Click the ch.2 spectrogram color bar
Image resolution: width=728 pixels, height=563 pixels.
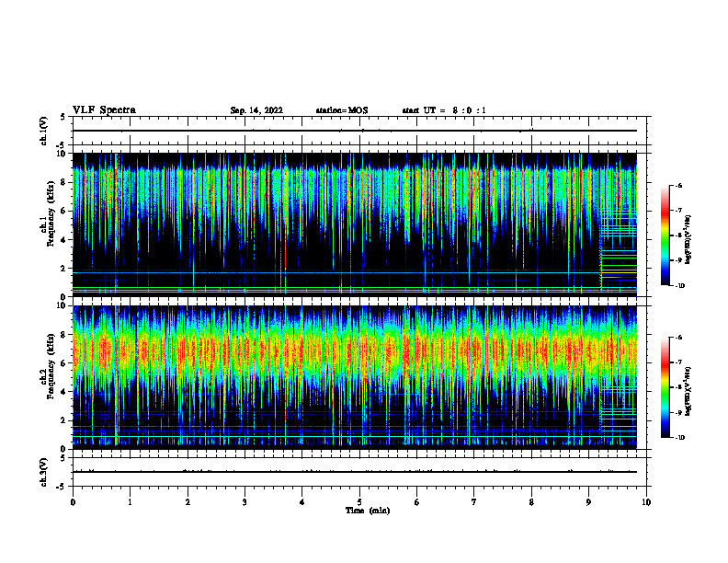click(665, 387)
